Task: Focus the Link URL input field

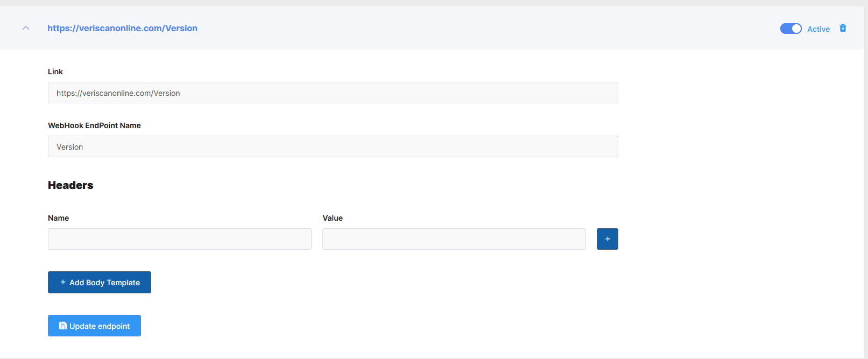Action: [333, 93]
